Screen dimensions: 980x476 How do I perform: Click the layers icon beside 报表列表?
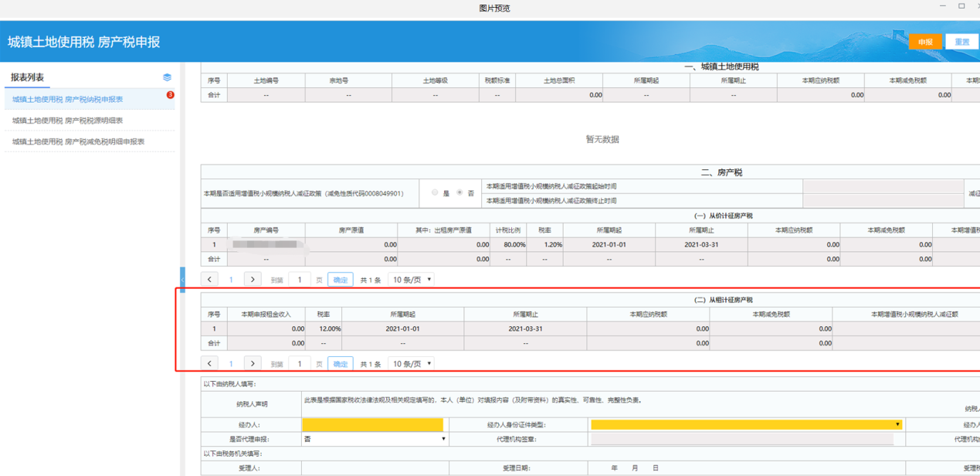[167, 77]
